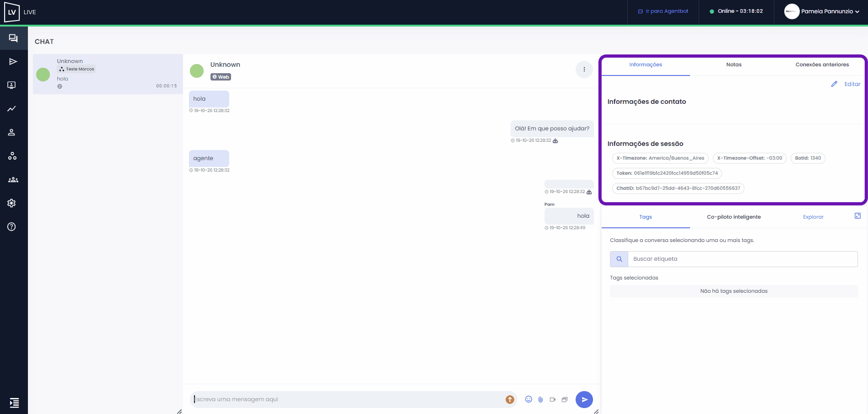The width and height of the screenshot is (868, 414).
Task: Switch to the Notas tab
Action: 734,65
